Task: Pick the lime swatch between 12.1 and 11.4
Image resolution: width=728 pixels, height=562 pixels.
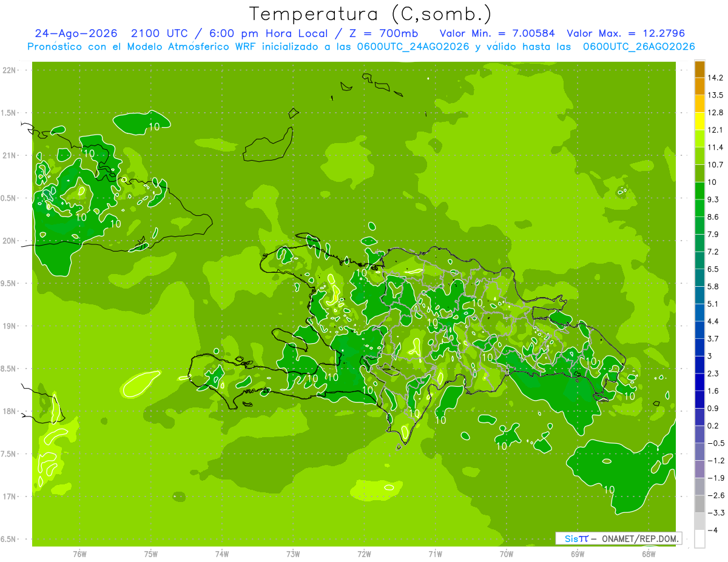Action: [x=699, y=139]
